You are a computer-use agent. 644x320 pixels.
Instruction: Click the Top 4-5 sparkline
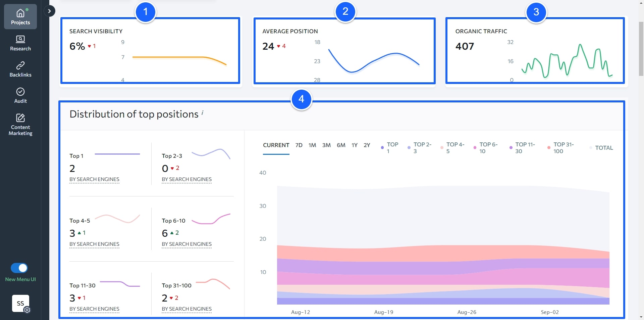click(x=118, y=219)
